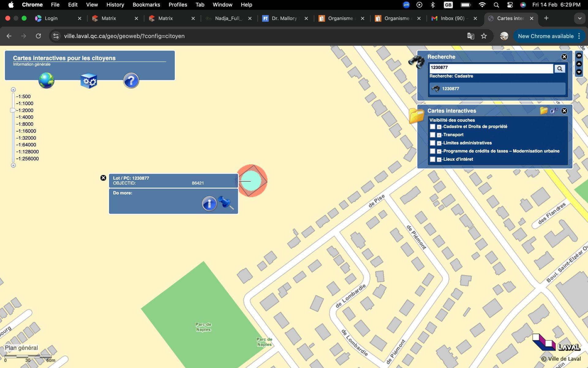Click the globe map selection icon

(x=46, y=80)
